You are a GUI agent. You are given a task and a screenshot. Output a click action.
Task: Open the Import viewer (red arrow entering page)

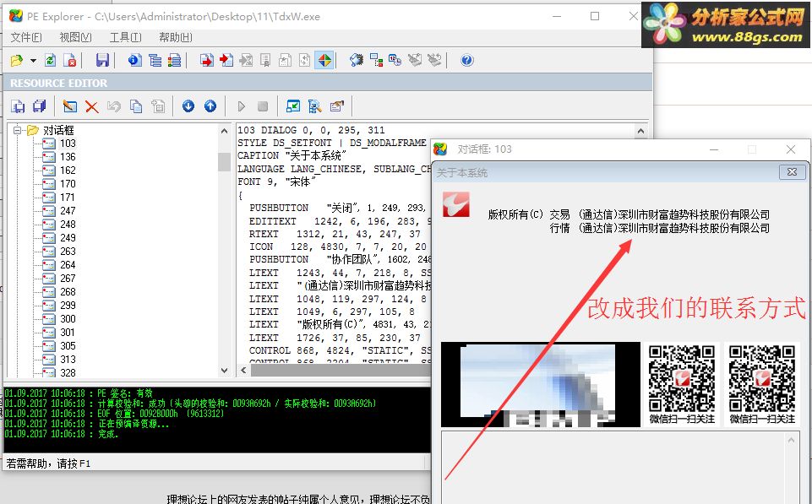(x=226, y=61)
